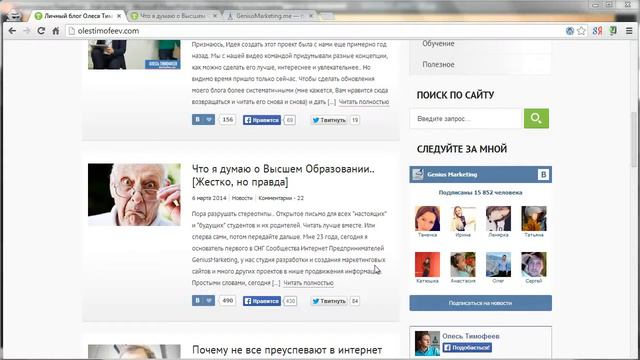This screenshot has height=360, width=640.
Task: Go back using the browser back arrow
Action: (12, 31)
